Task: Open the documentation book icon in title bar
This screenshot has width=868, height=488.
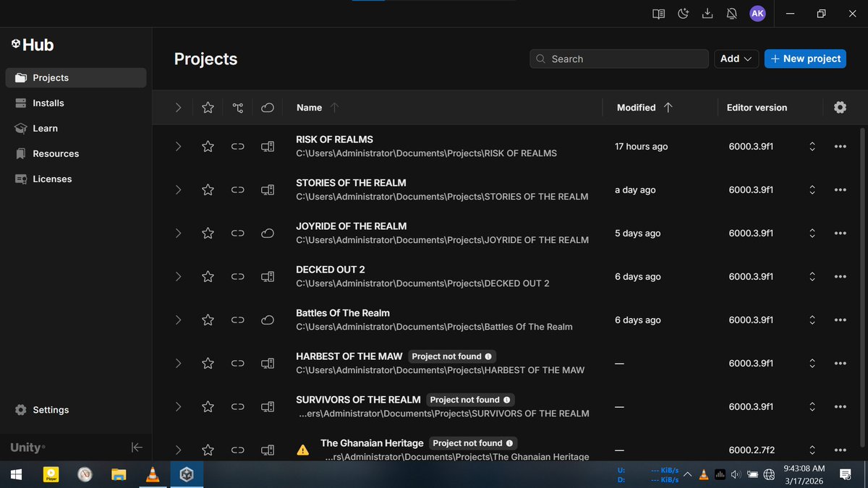Action: [658, 14]
